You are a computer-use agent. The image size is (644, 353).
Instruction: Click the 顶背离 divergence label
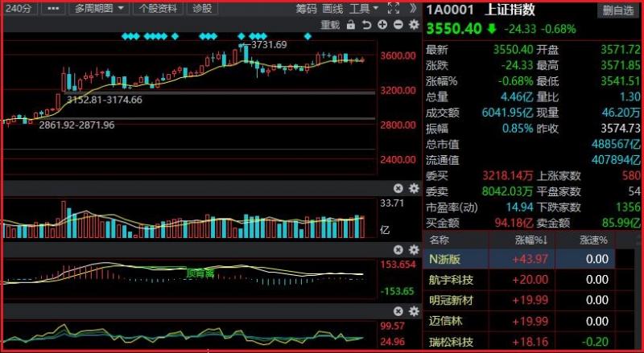[200, 273]
